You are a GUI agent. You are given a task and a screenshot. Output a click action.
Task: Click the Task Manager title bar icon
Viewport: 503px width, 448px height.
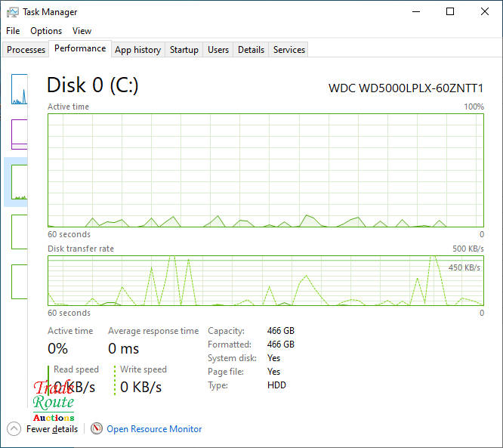12,11
